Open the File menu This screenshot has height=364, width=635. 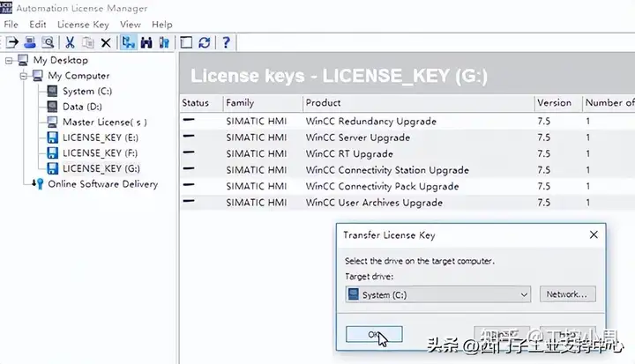[x=11, y=25]
